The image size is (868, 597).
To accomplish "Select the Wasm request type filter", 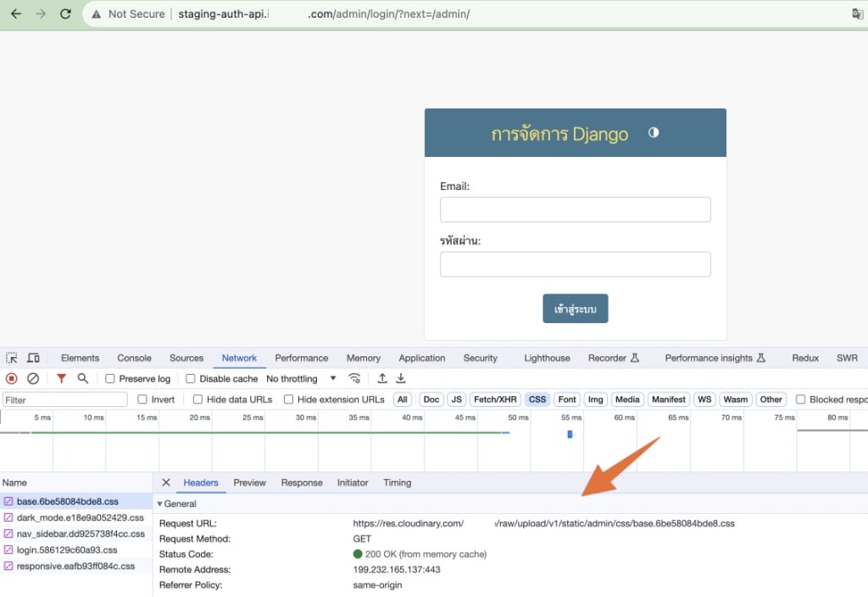I will tap(736, 399).
